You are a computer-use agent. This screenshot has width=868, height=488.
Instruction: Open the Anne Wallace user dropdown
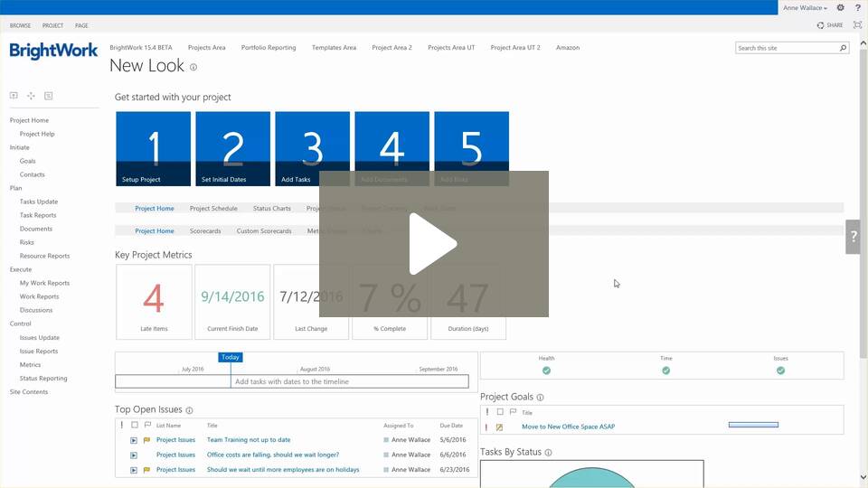805,8
